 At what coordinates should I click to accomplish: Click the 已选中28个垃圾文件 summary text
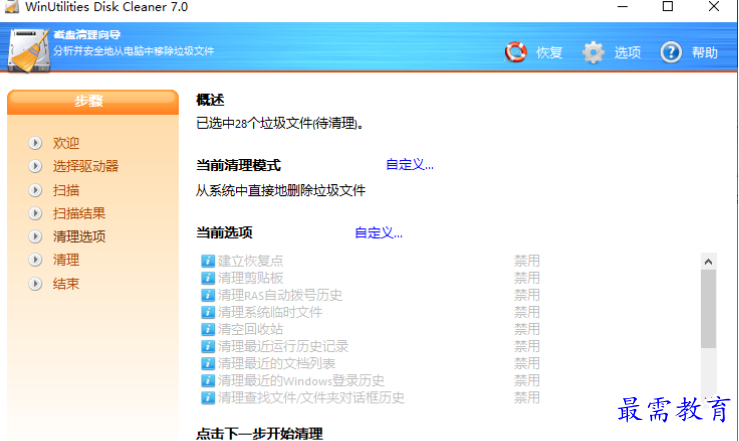(280, 123)
